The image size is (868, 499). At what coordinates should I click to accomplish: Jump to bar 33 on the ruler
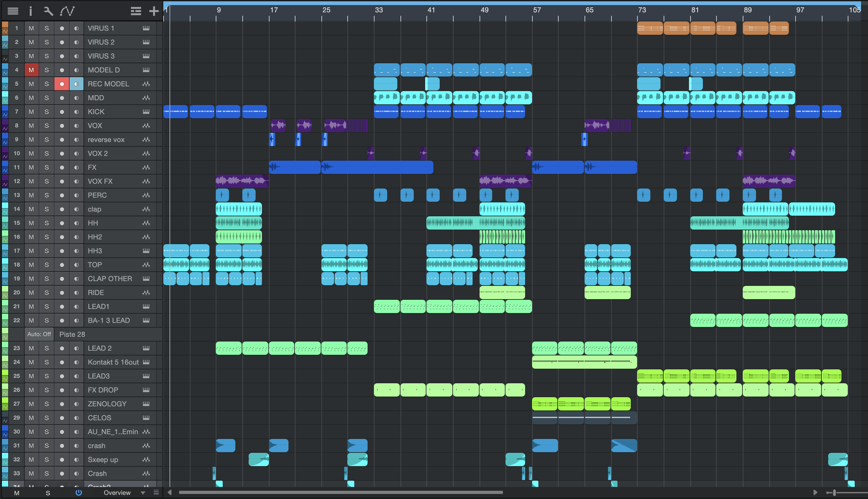pos(378,10)
